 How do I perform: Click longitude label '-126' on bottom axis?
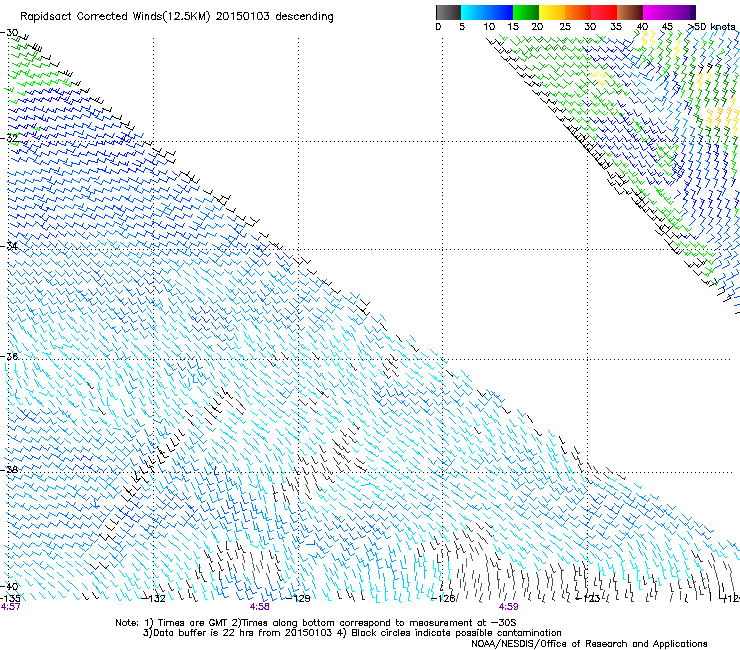click(x=443, y=598)
